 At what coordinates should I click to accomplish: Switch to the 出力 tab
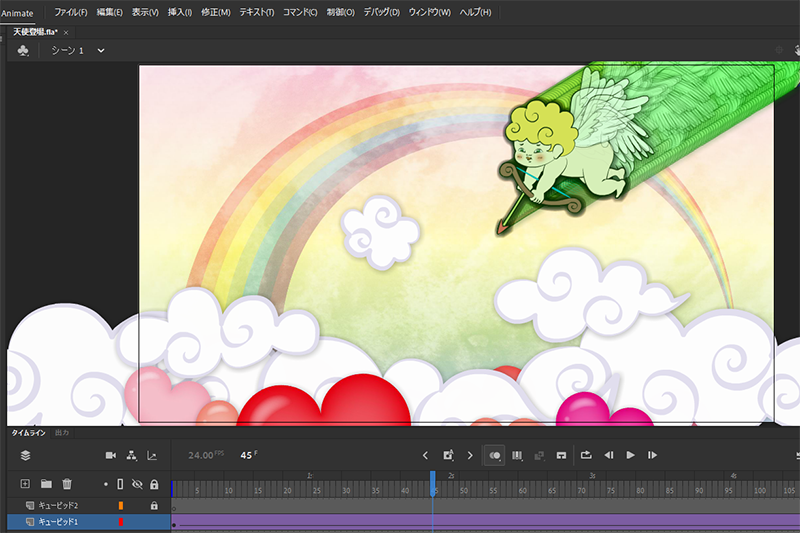tap(62, 432)
